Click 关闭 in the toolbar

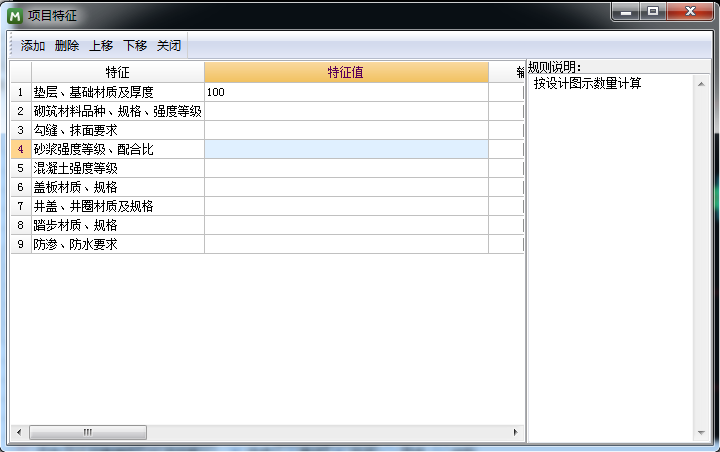[x=169, y=45]
